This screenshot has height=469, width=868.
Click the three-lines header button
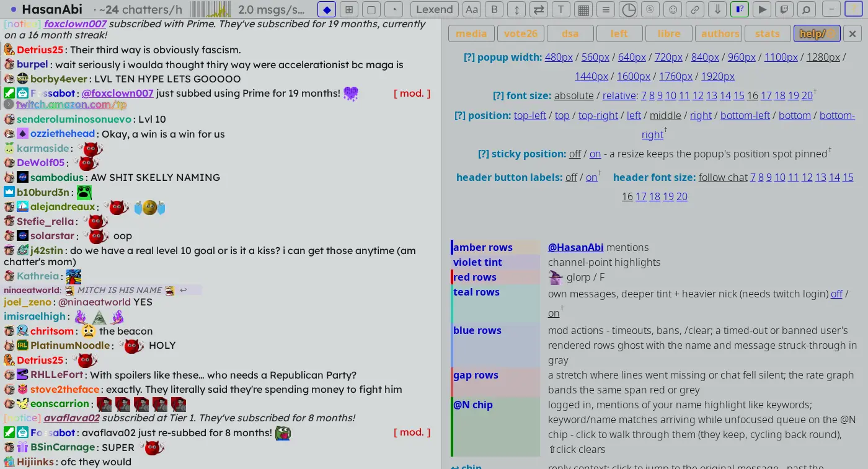point(606,9)
